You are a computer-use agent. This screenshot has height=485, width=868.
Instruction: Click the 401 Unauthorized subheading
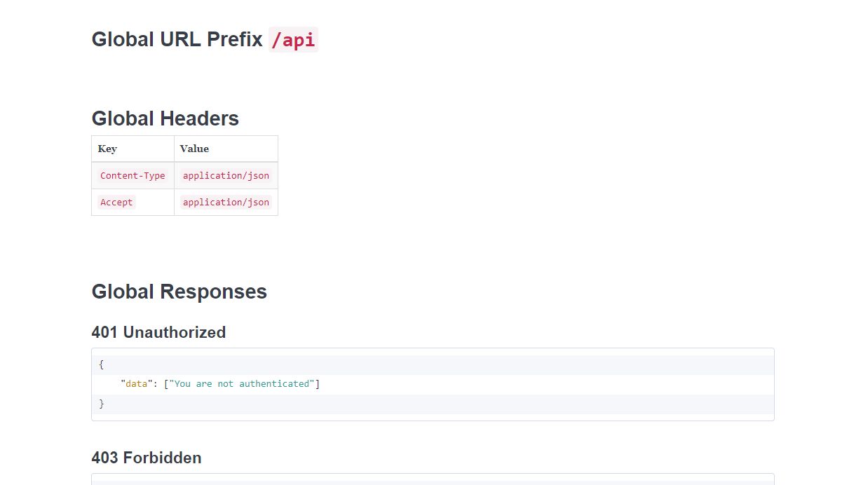pos(158,332)
